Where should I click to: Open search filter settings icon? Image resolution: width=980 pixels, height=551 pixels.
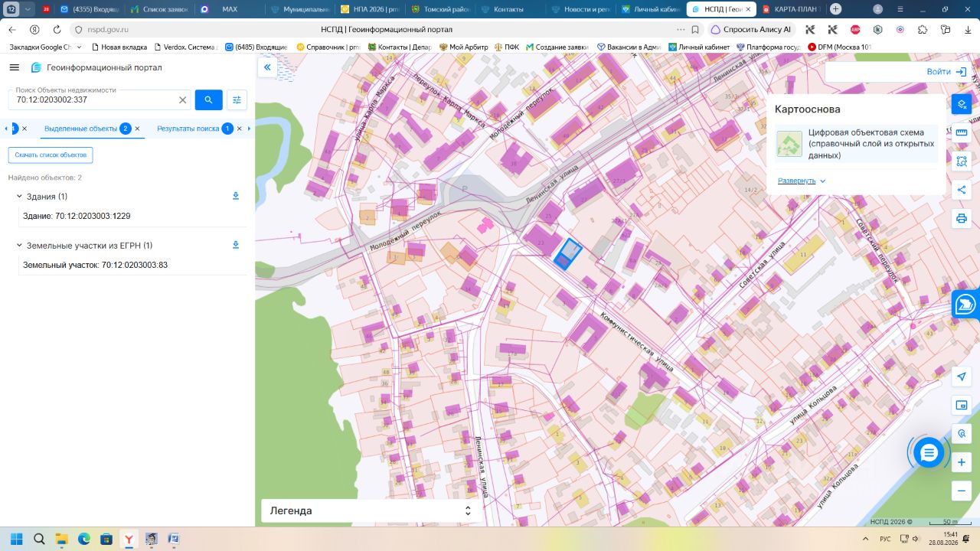coord(237,99)
